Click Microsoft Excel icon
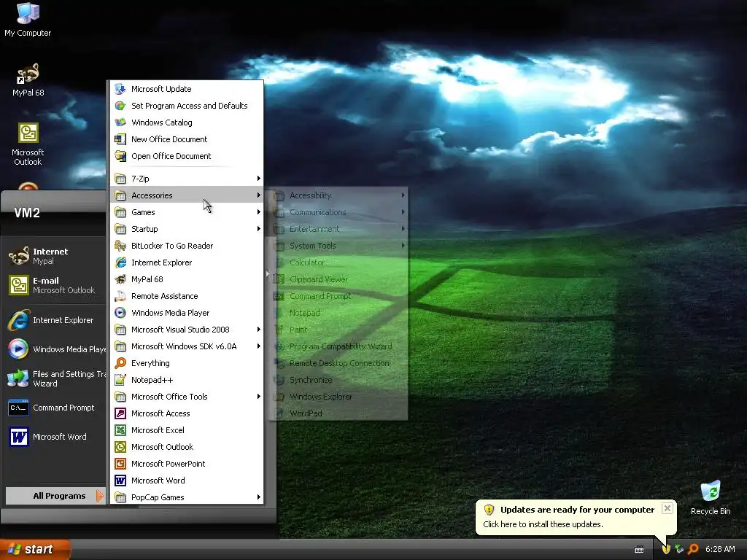This screenshot has height=560, width=747. 120,430
